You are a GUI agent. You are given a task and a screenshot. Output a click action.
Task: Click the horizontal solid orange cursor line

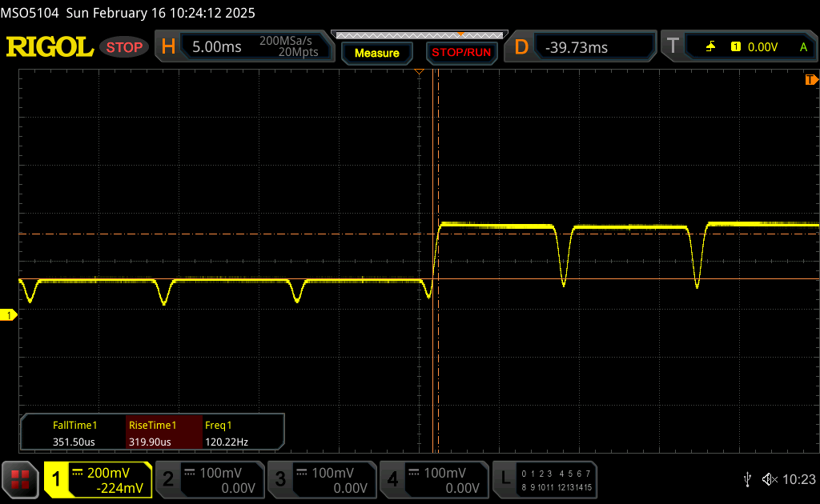point(419,279)
